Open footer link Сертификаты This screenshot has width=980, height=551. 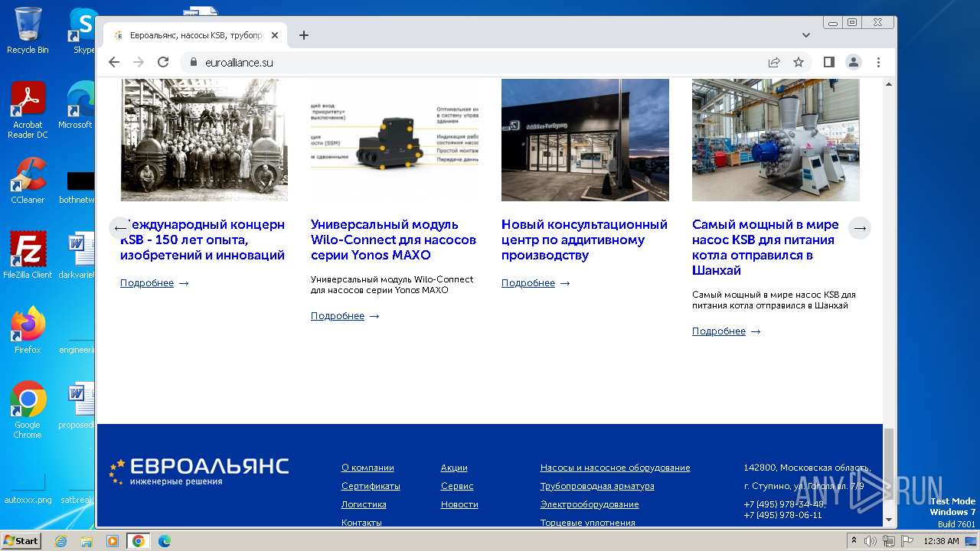point(371,486)
